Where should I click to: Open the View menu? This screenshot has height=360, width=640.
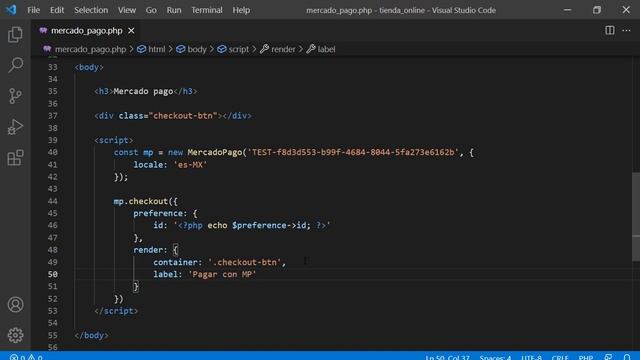coord(127,10)
